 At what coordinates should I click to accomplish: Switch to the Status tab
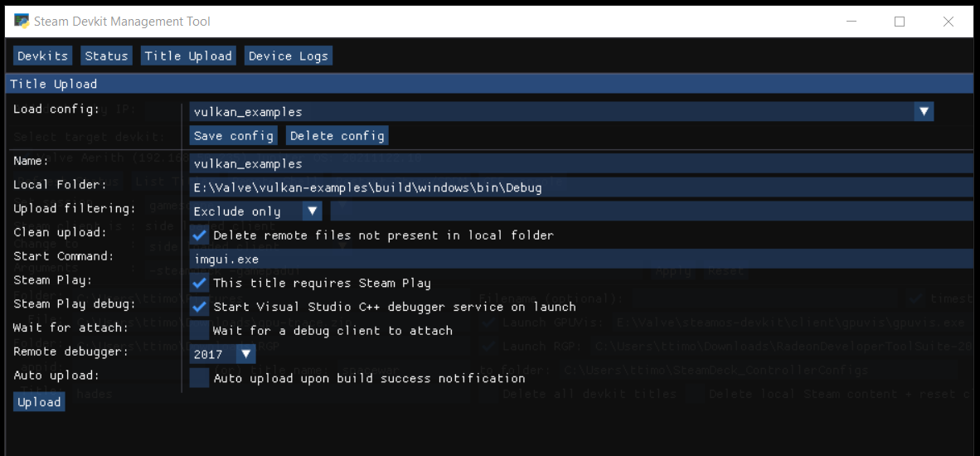tap(106, 56)
